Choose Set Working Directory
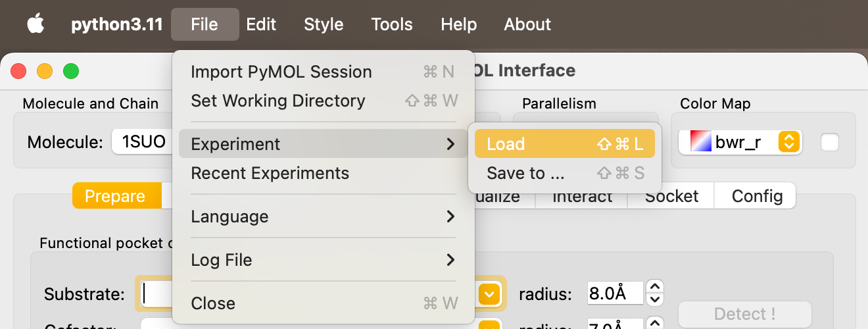This screenshot has width=868, height=329. (324, 101)
